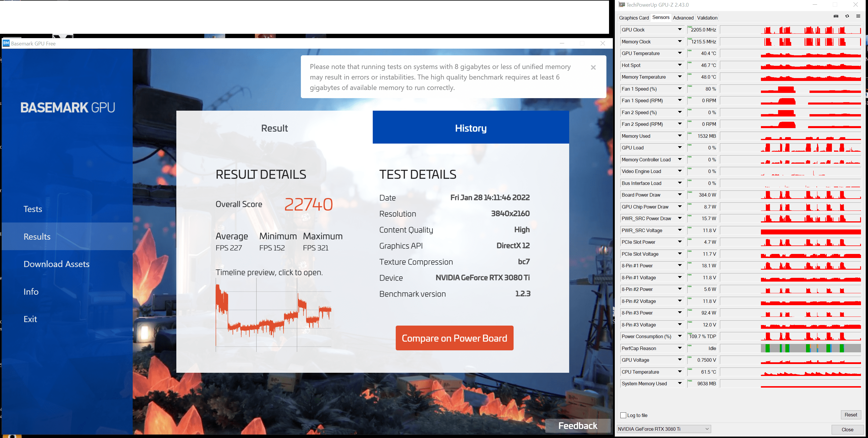Switch to the Sensors tab
The width and height of the screenshot is (868, 438).
coord(661,17)
